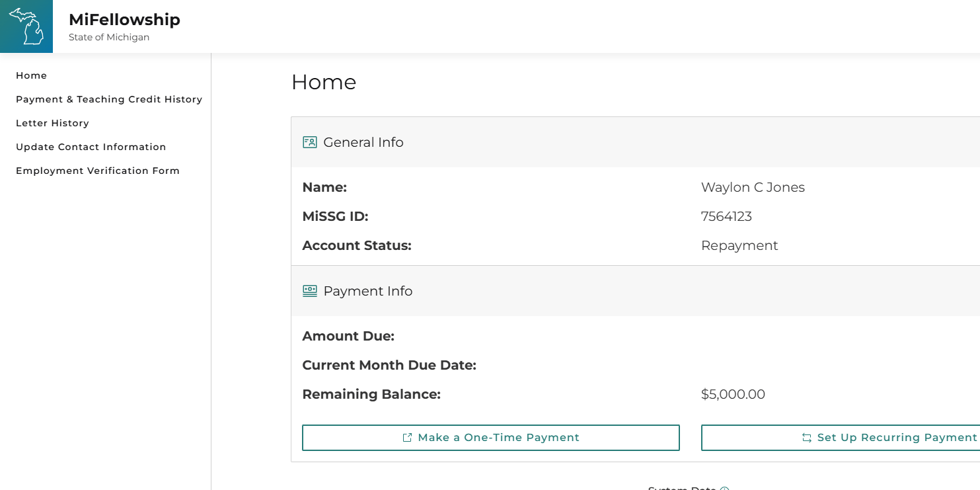Click the recurring arrows icon on Set Up Recurring Payment
Screen dimensions: 980x490
[x=806, y=438]
